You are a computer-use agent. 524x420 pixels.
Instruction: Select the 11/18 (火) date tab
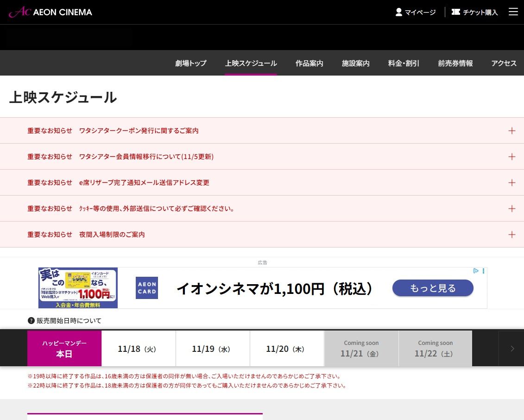pos(138,349)
